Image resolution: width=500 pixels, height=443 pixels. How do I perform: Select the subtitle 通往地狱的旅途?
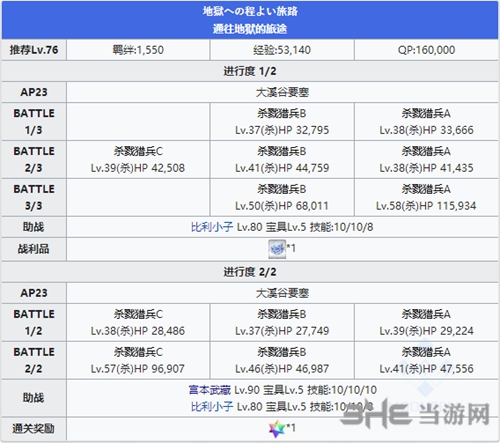click(250, 29)
